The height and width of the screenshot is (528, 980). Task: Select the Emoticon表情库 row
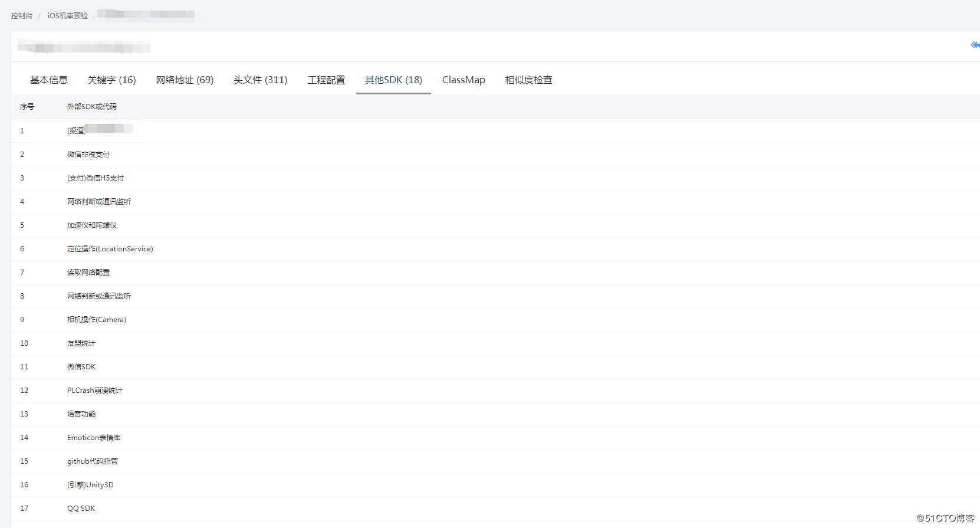click(495, 438)
